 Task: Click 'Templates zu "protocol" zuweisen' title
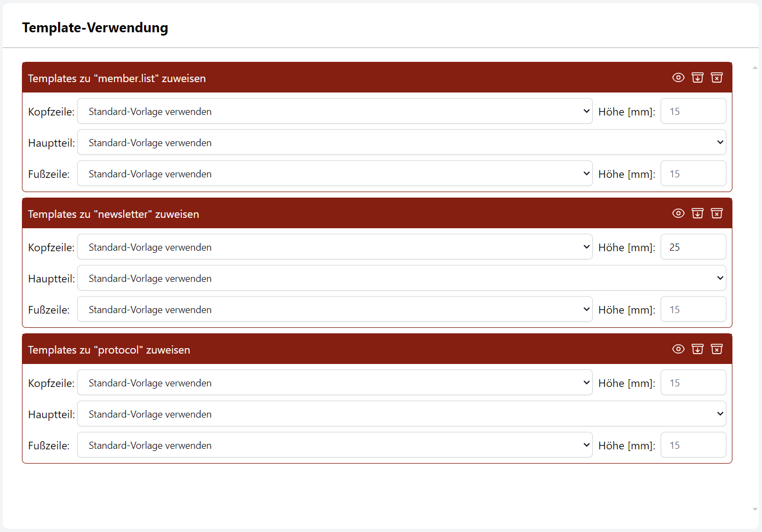tap(109, 350)
